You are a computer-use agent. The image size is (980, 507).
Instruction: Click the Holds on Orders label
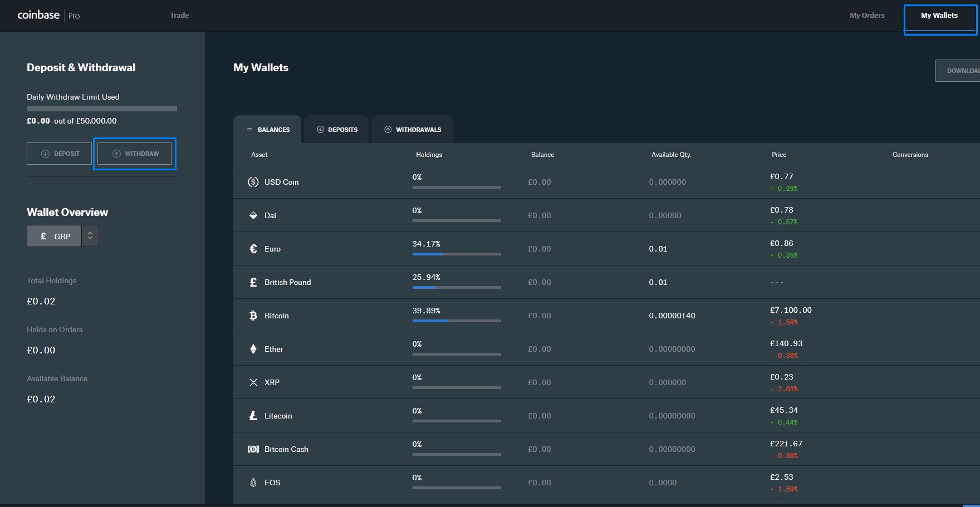point(55,329)
